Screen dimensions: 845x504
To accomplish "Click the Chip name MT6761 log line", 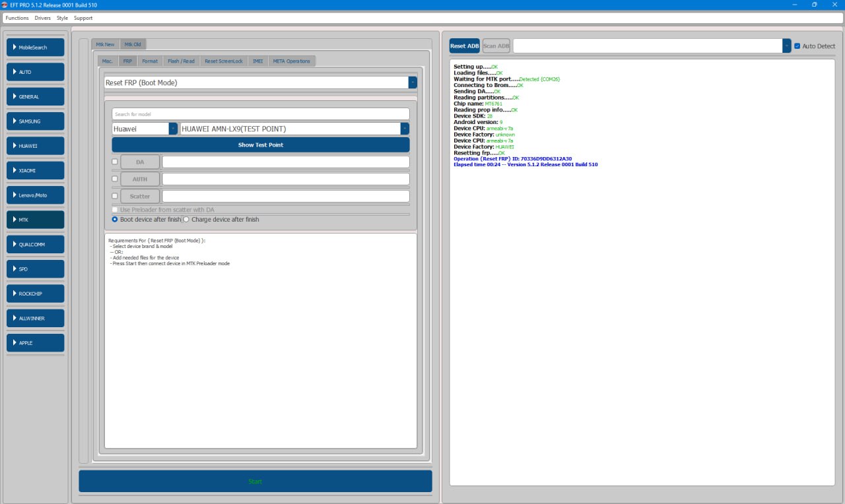I will pos(478,104).
